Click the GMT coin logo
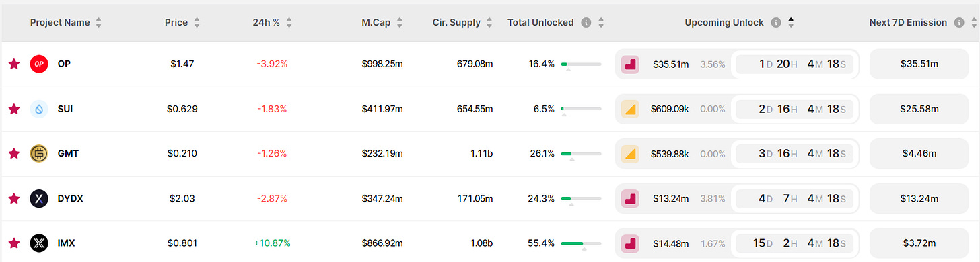The image size is (980, 262). point(39,153)
